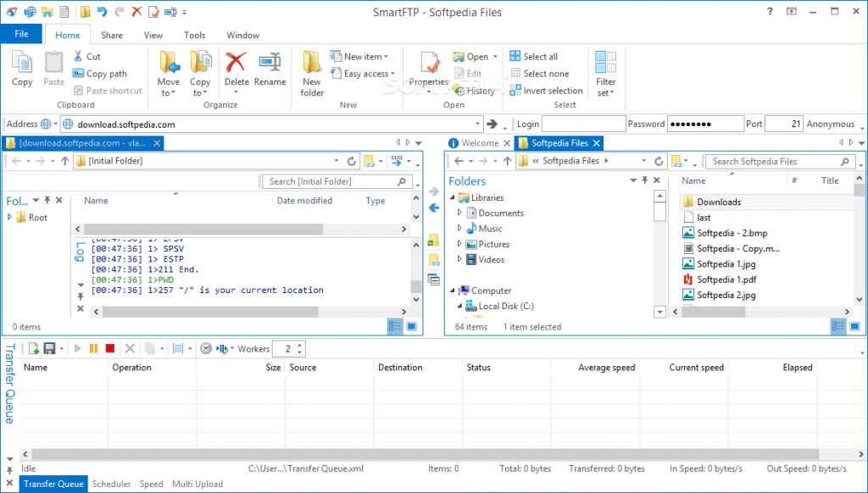Click Select all in the Select group
868x493 pixels.
[542, 56]
